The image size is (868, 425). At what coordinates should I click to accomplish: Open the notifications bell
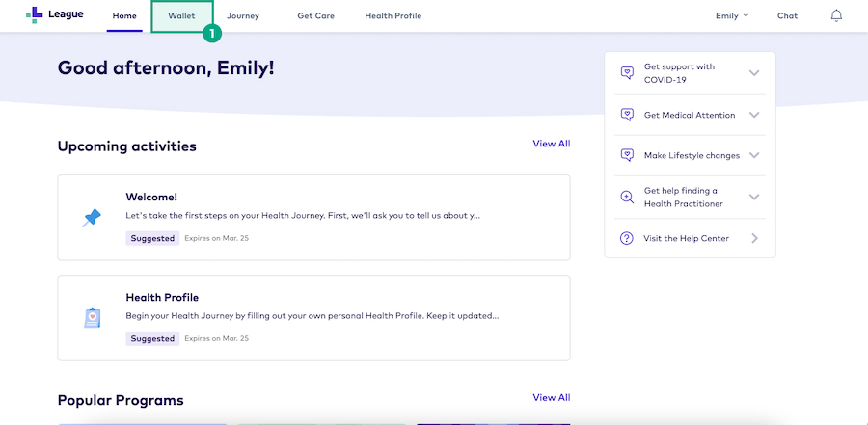(x=836, y=16)
